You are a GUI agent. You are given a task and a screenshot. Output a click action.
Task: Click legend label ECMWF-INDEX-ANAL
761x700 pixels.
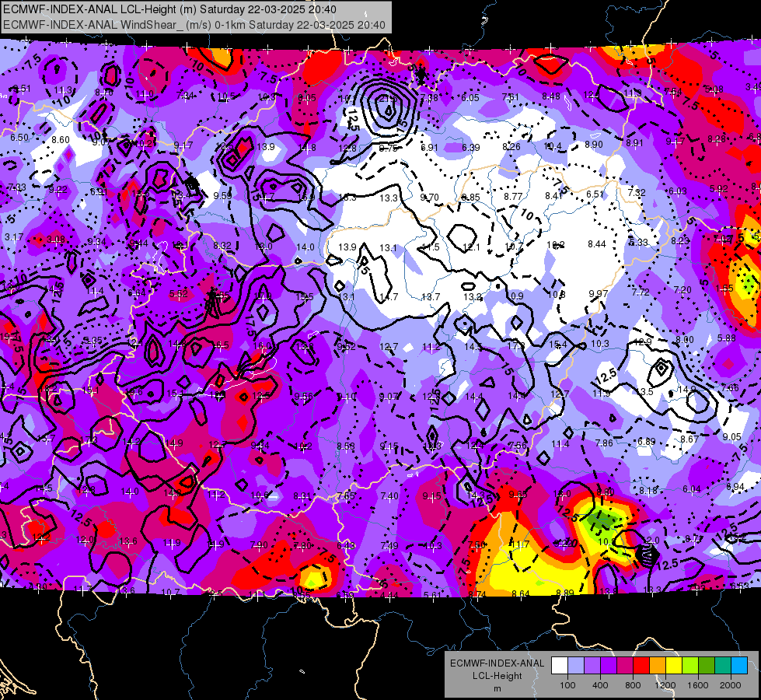pyautogui.click(x=497, y=663)
